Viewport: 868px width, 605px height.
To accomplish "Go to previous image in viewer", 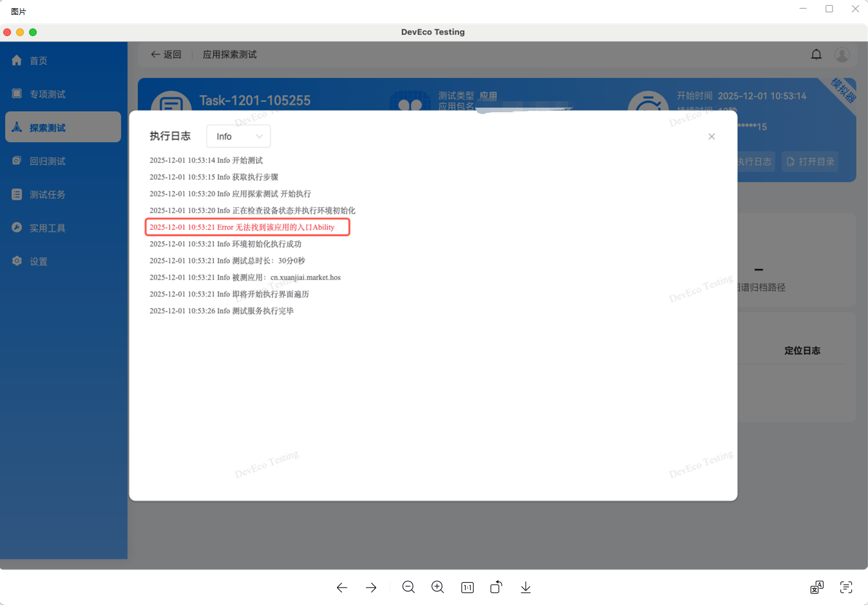I will [342, 588].
